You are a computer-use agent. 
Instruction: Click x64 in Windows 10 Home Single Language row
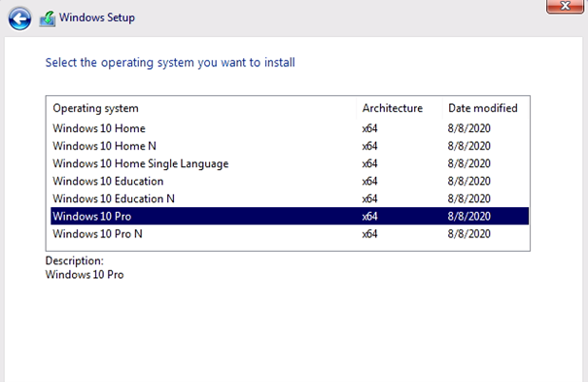[369, 163]
